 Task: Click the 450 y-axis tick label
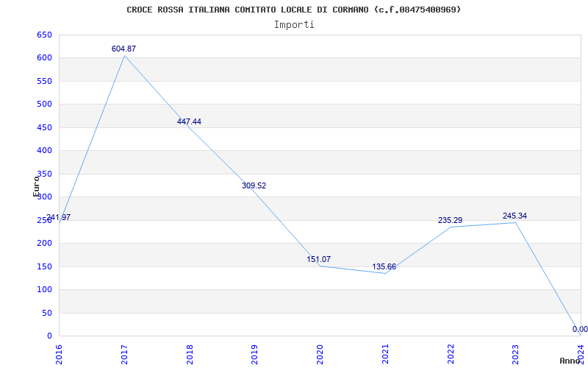pos(44,127)
